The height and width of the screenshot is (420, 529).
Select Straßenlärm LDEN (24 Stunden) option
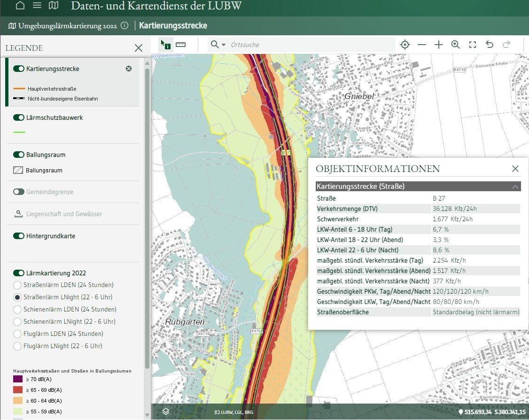coord(17,285)
